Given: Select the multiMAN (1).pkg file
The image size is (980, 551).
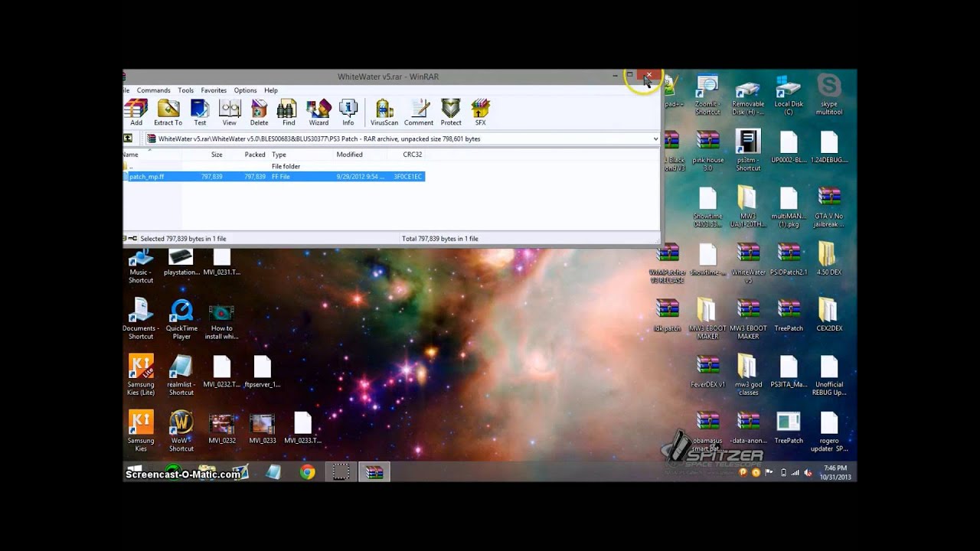Looking at the screenshot, I should tap(789, 207).
